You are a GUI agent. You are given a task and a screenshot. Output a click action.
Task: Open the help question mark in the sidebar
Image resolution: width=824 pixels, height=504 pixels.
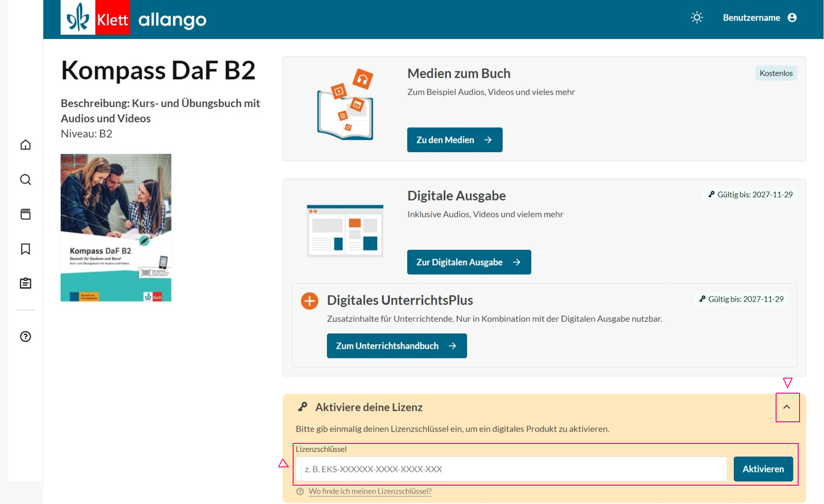(25, 336)
